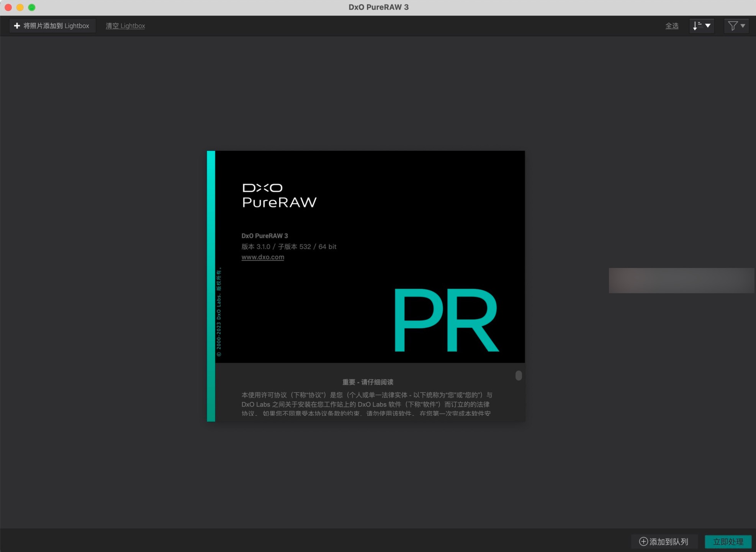Screen dimensions: 756x552
Task: Click the license agreement scrollbar thumb
Action: point(518,376)
